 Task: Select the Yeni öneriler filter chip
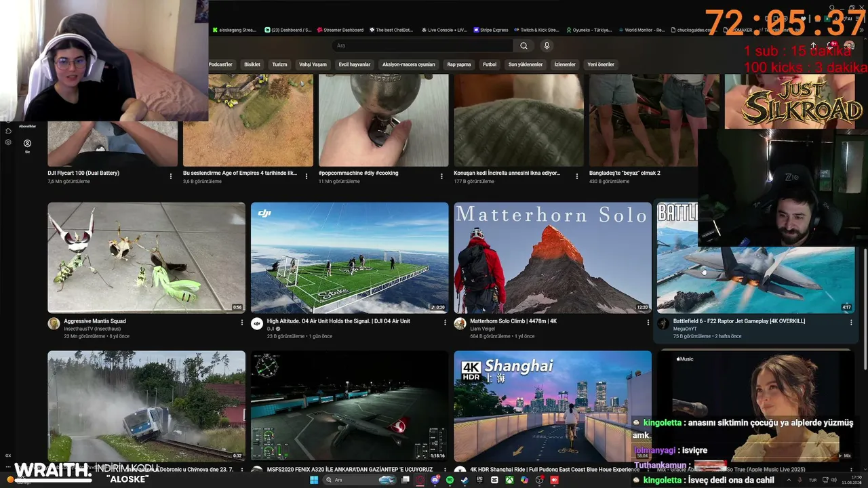pyautogui.click(x=601, y=64)
